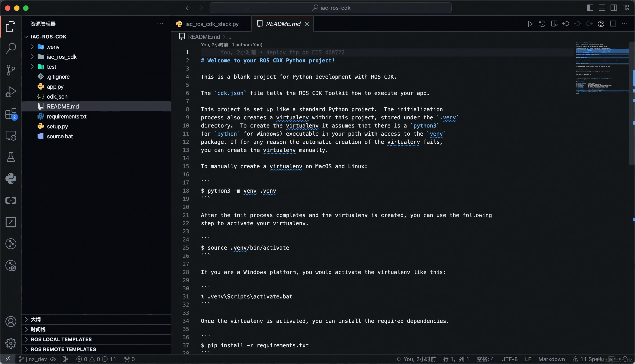Change Markdown language mode in status bar
The image size is (635, 364).
551,359
